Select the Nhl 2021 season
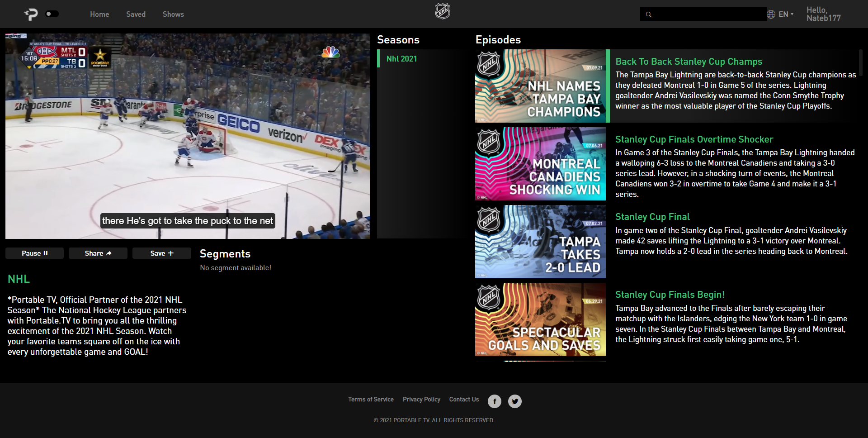 point(401,58)
